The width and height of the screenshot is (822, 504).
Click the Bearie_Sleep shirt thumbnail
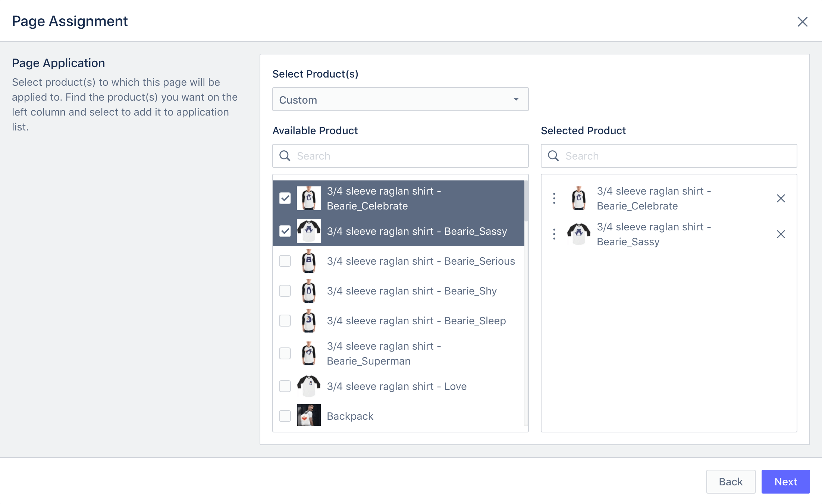(x=309, y=321)
